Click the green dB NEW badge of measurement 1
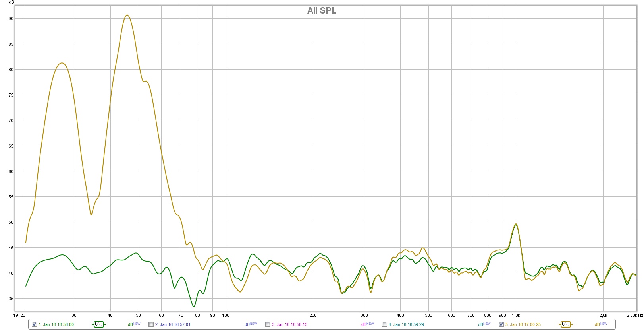 click(x=134, y=324)
